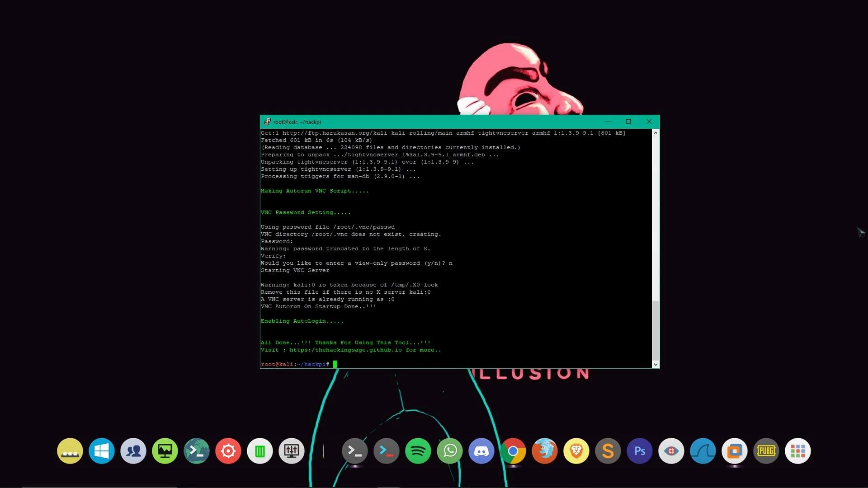Click the red eye icon in dock

(x=671, y=451)
